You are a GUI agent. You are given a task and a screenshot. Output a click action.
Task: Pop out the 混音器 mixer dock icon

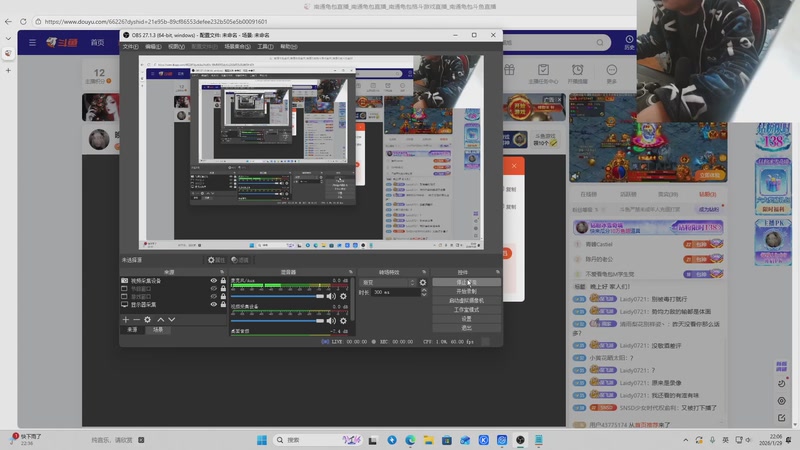(x=351, y=272)
